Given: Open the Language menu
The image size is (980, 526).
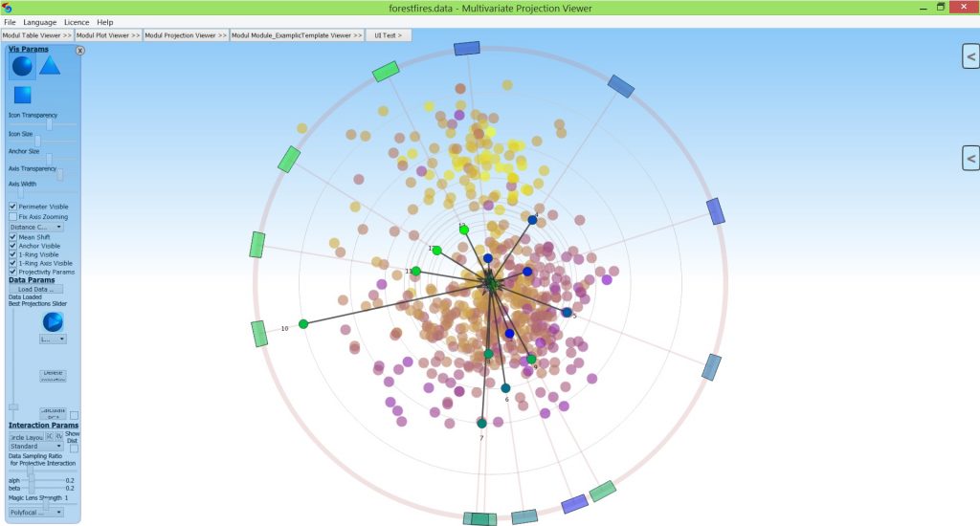Looking at the screenshot, I should pos(39,22).
